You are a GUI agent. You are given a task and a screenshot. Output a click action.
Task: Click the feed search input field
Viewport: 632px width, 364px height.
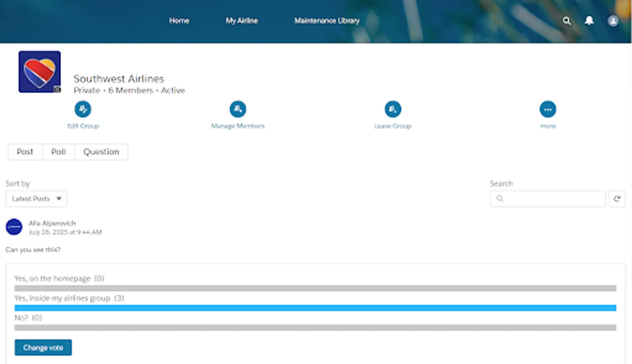click(547, 199)
